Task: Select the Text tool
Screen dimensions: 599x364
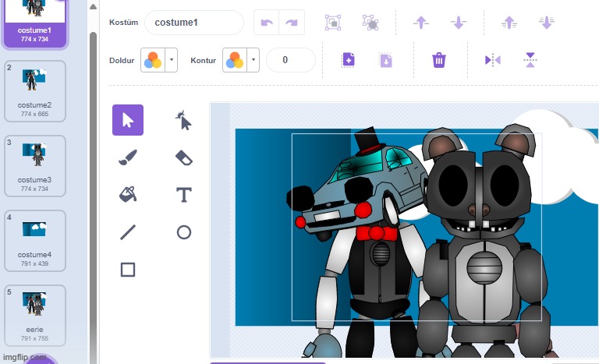Action: click(x=184, y=194)
